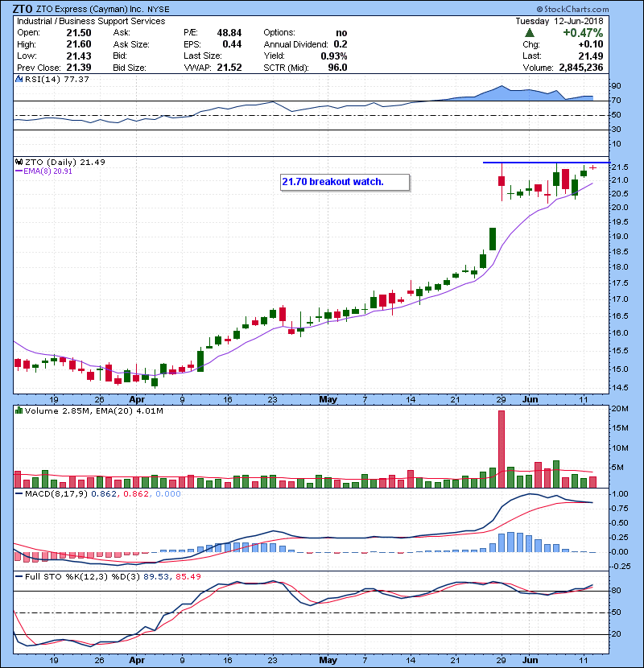Click the Options value no

tap(341, 33)
